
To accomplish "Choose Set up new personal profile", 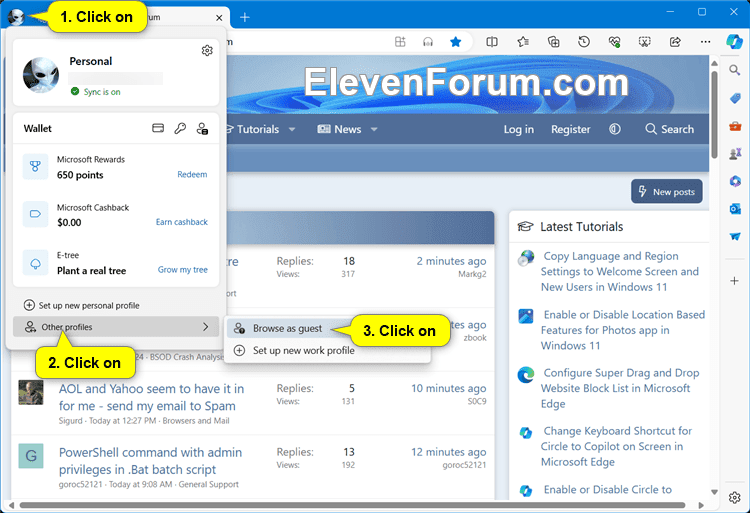I will click(x=82, y=305).
